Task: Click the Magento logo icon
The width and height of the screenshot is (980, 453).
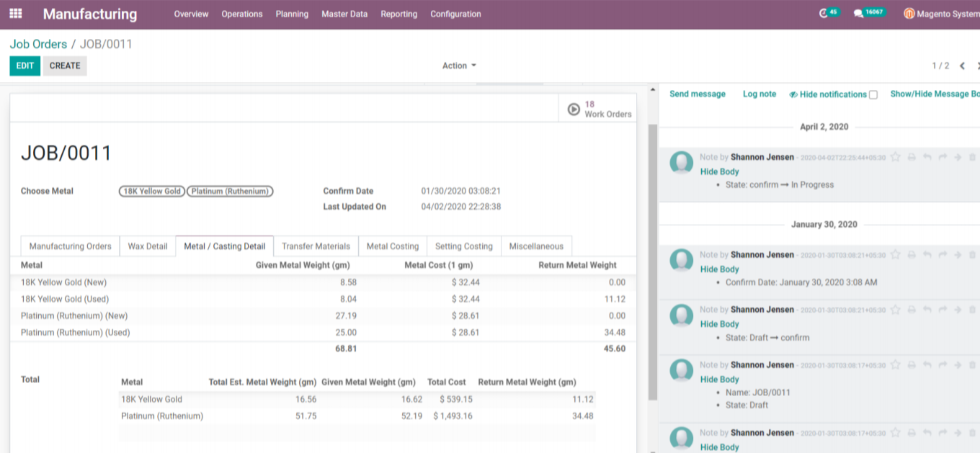Action: pyautogui.click(x=909, y=14)
